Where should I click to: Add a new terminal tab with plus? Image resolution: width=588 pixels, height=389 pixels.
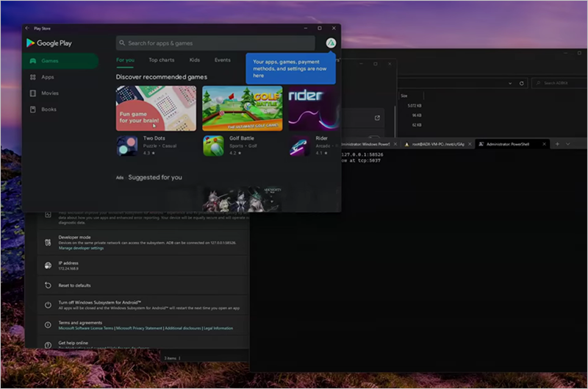tap(557, 144)
